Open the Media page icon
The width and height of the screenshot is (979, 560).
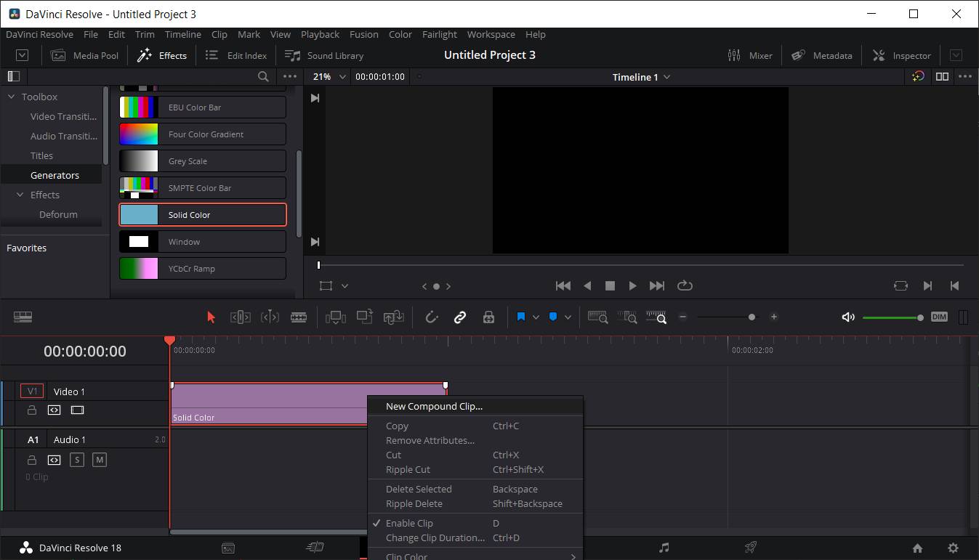click(228, 548)
